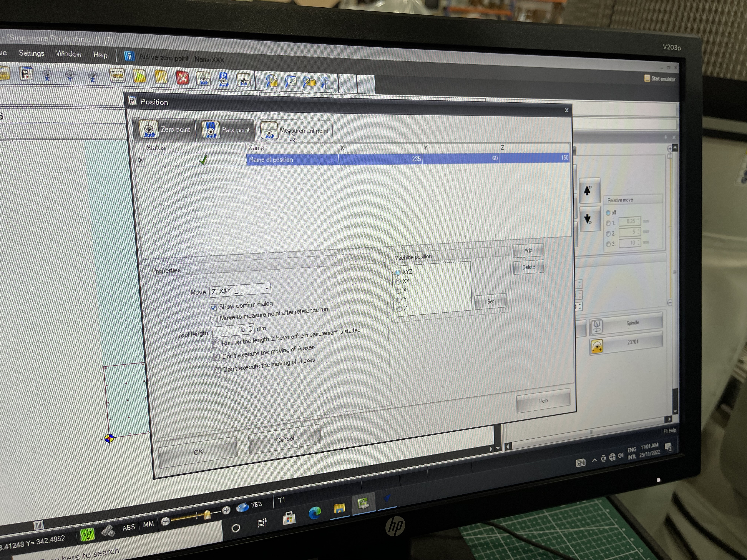Select Z machine position radio
The image size is (747, 560).
(x=399, y=309)
